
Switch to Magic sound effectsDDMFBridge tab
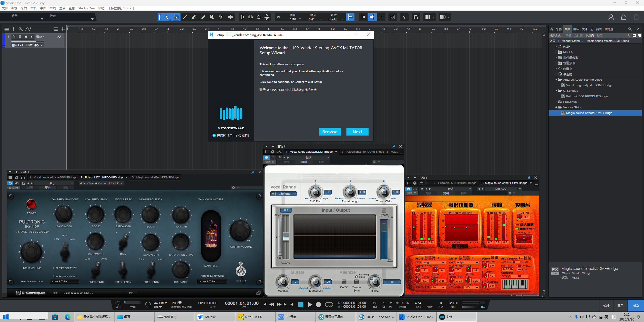[x=155, y=177]
